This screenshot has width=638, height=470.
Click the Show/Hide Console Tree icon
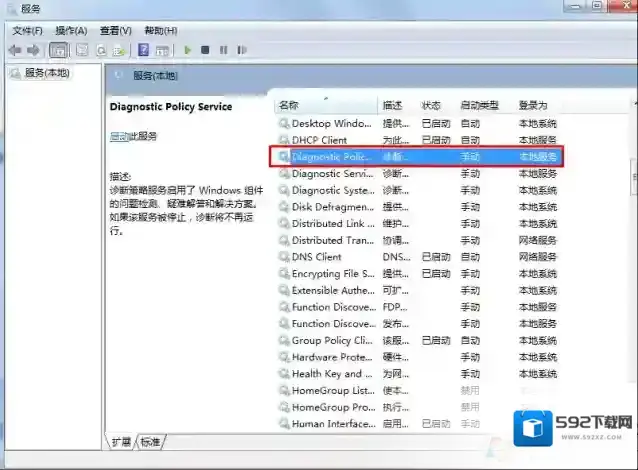tap(60, 50)
